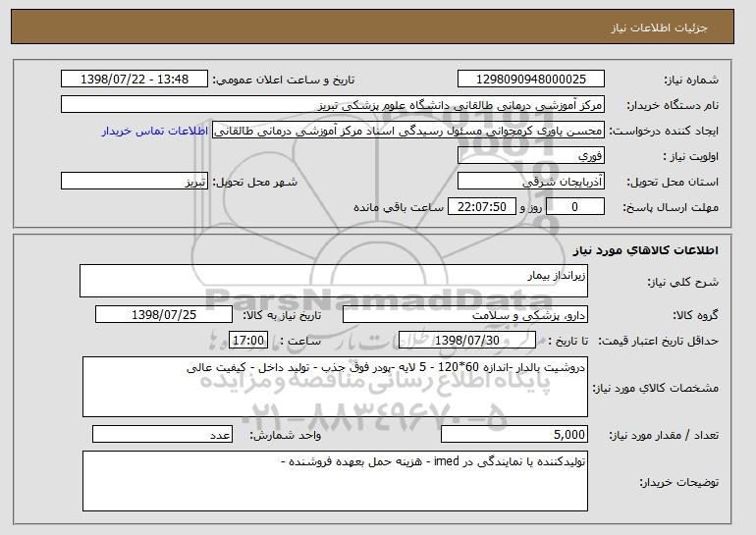Click the price validity date 1398/07/30
This screenshot has height=535, width=756.
(x=467, y=341)
